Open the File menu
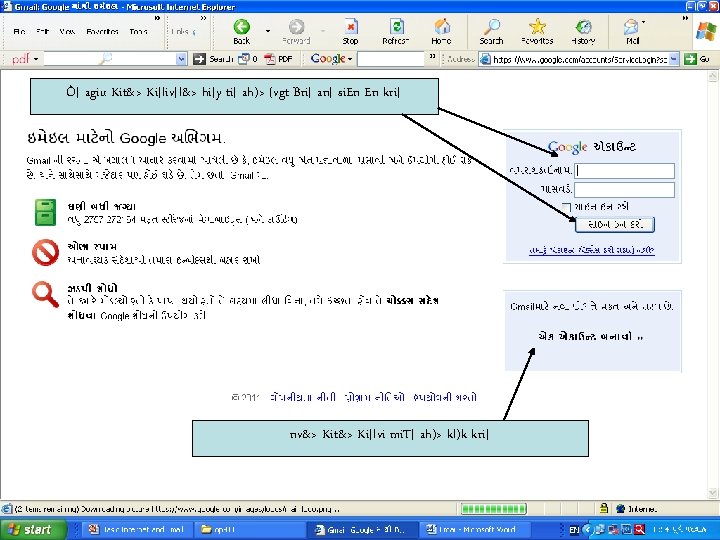Screen dimensions: 720x540 coord(19,31)
